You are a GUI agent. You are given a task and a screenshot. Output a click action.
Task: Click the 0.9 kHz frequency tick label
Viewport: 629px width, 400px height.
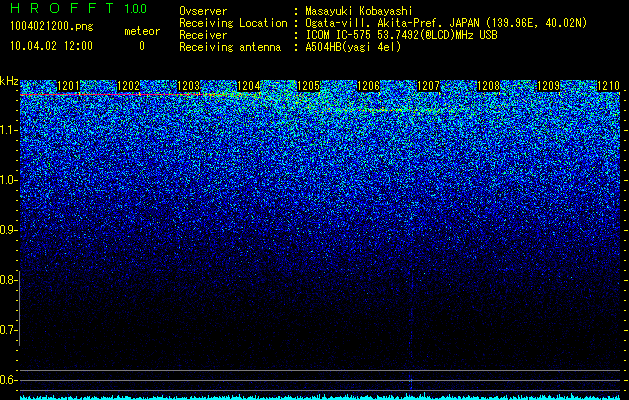(x=7, y=230)
